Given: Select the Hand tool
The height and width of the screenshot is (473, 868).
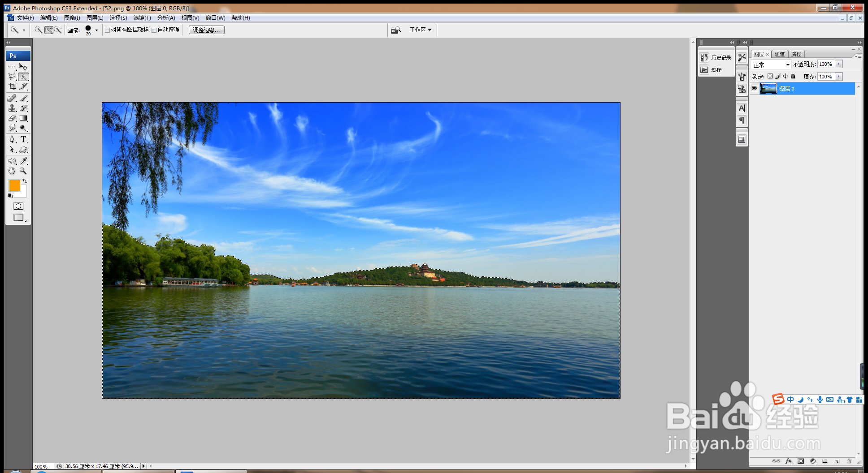Looking at the screenshot, I should [12, 171].
